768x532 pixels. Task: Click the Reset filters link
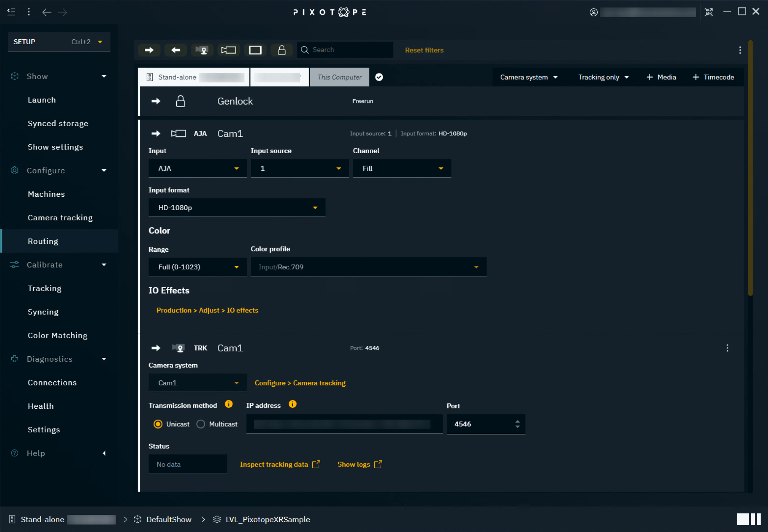pyautogui.click(x=424, y=50)
